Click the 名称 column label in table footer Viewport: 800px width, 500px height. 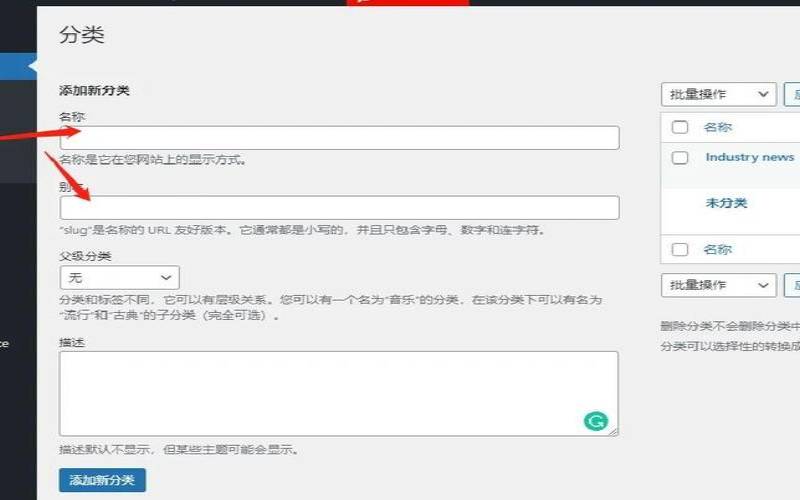click(718, 250)
